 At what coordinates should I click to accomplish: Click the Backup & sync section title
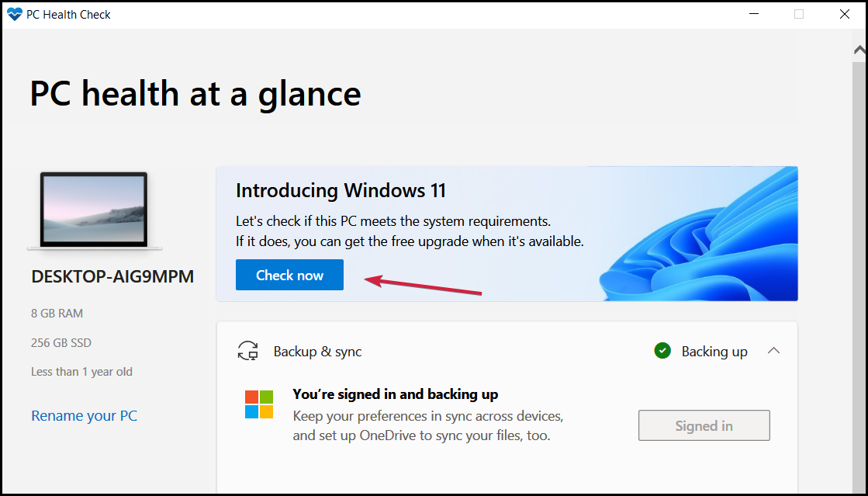pyautogui.click(x=317, y=352)
